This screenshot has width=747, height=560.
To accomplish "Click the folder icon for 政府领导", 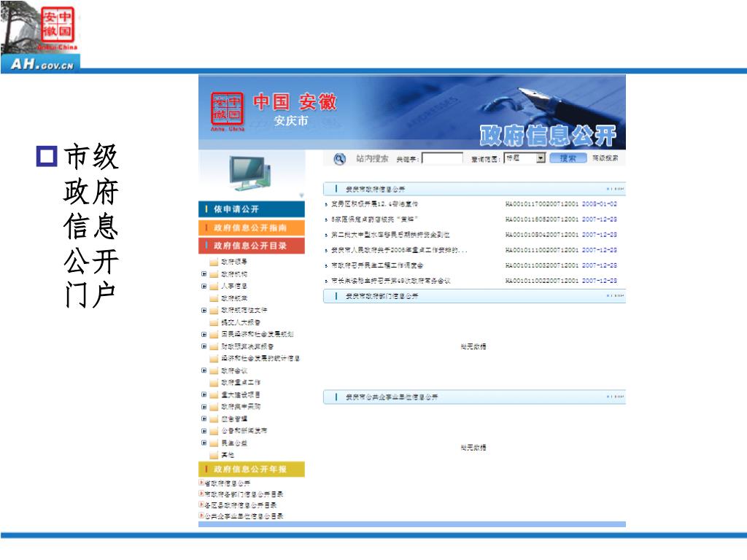I will [x=214, y=262].
